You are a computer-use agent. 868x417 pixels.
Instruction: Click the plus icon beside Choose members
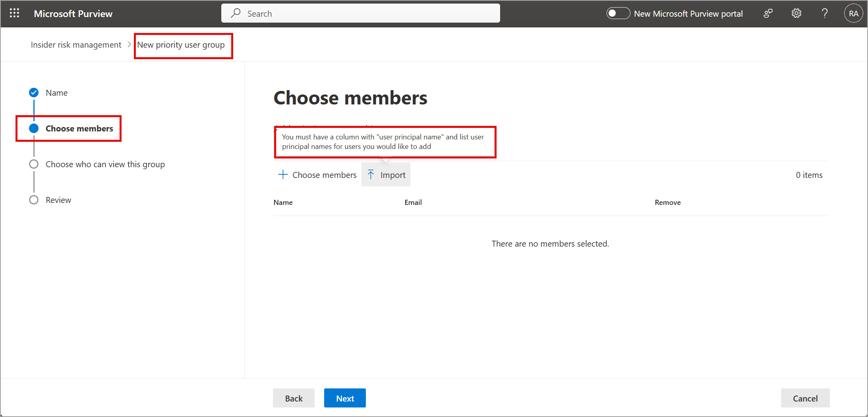click(x=283, y=174)
